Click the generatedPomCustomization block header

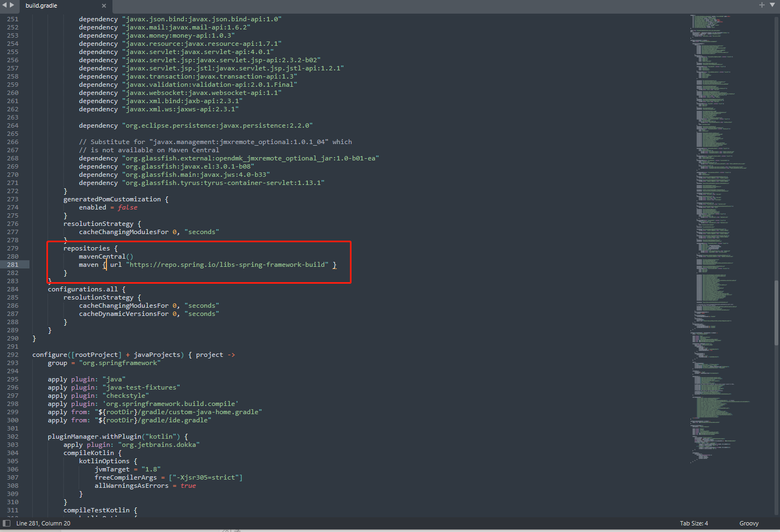[x=116, y=199]
